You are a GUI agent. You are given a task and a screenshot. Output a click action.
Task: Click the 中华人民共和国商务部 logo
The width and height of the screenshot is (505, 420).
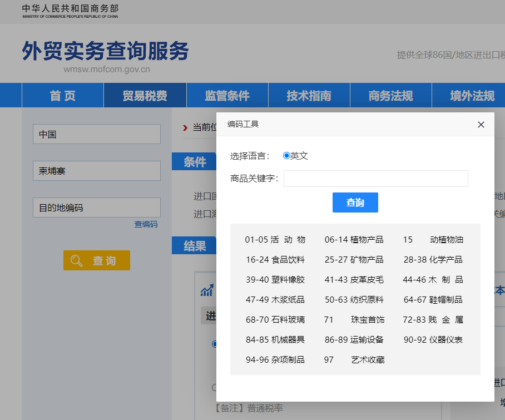point(70,11)
